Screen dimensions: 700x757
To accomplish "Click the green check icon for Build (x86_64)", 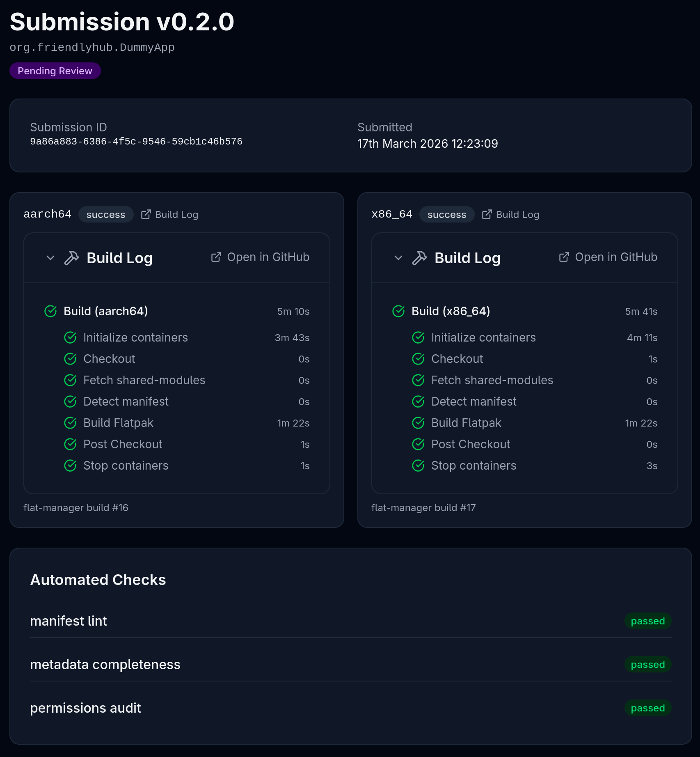I will tap(398, 312).
